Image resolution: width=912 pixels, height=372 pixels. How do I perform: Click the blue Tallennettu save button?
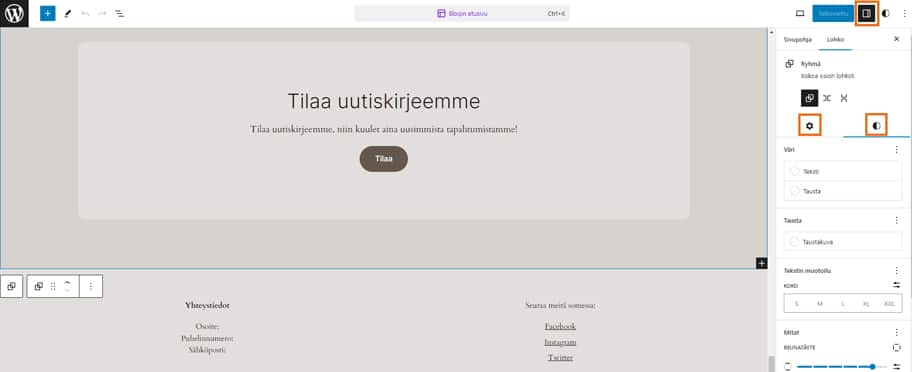(833, 13)
